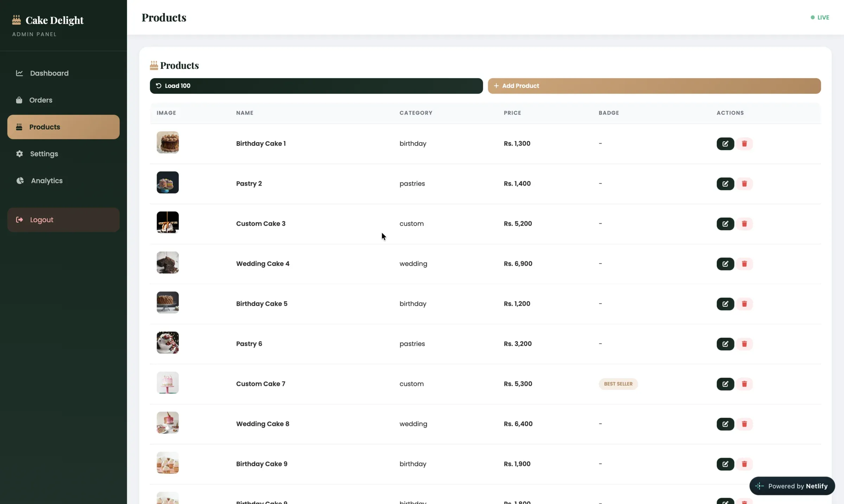Click the Cake Delight logo
The width and height of the screenshot is (844, 504).
(x=48, y=20)
